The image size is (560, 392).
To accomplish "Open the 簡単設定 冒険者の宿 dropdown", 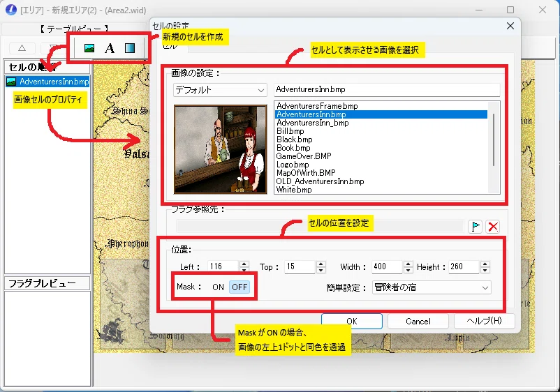I will tap(432, 287).
